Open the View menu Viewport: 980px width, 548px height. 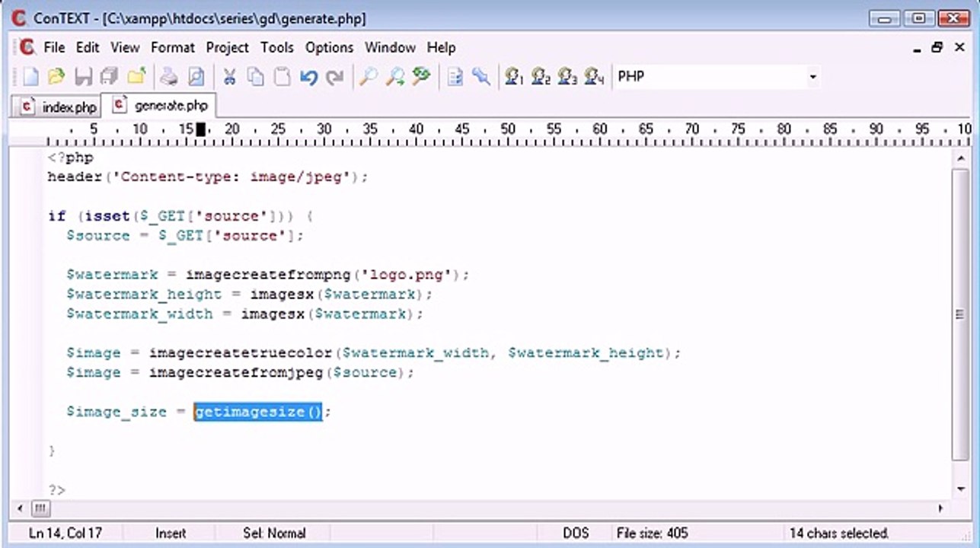[125, 47]
